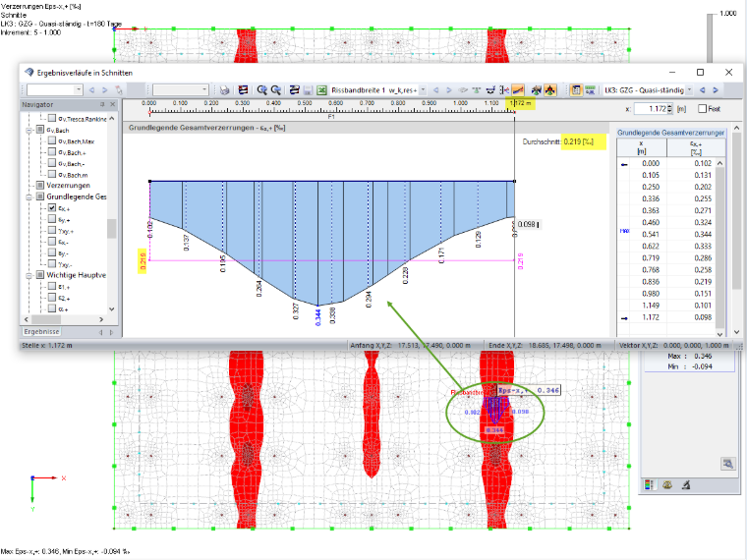This screenshot has width=747, height=560.
Task: Check the εx,- checkbox
Action: click(x=52, y=242)
